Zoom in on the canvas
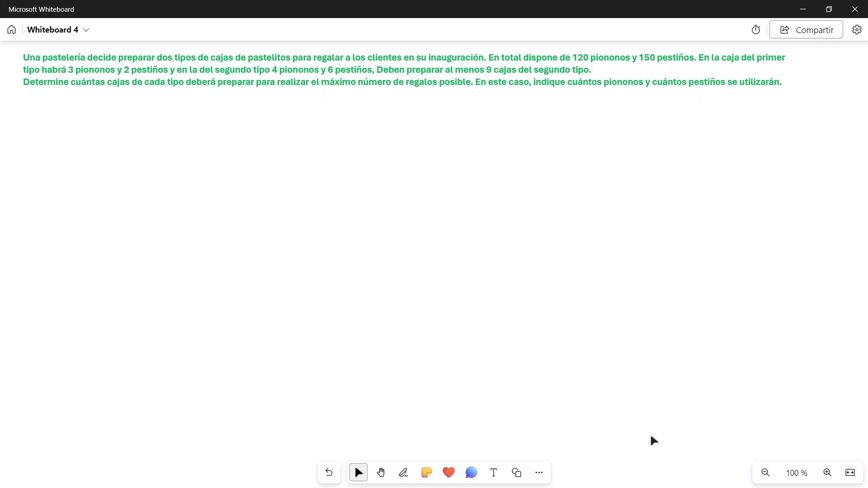The height and width of the screenshot is (488, 868). point(827,473)
